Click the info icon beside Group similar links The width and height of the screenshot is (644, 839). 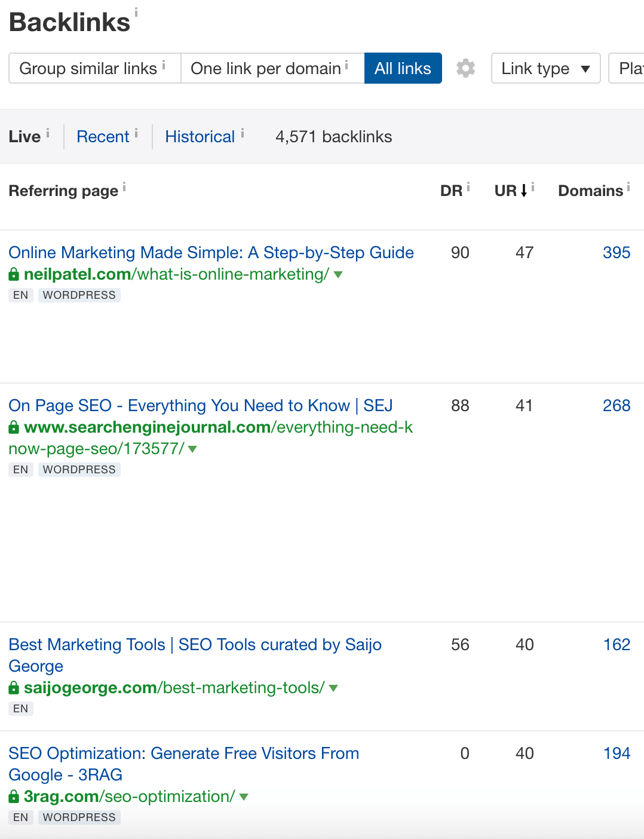[164, 64]
